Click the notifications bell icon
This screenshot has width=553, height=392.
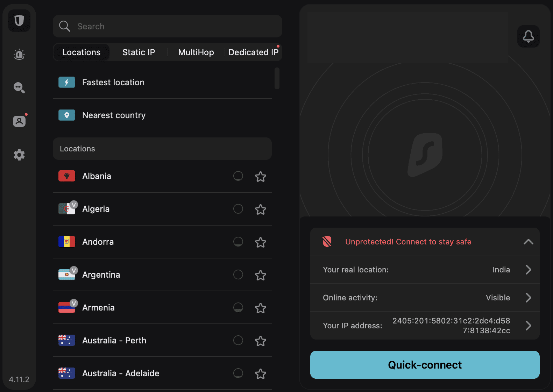(528, 36)
